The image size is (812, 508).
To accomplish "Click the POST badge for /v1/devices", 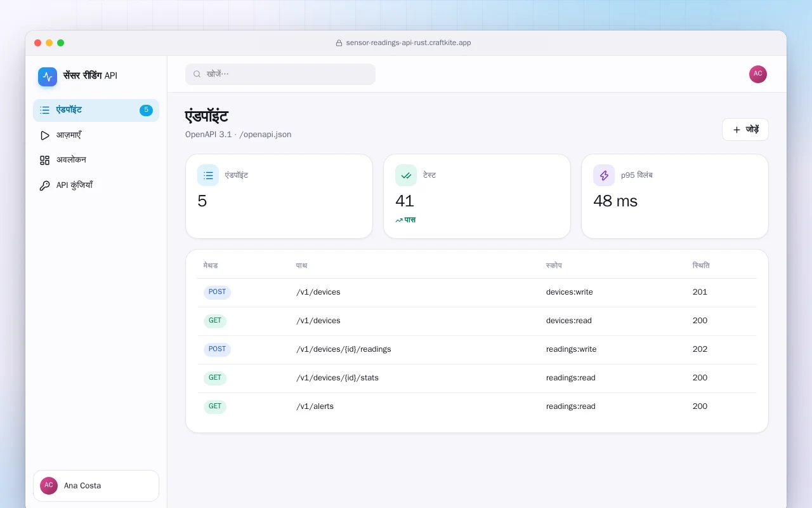I will pyautogui.click(x=217, y=293).
